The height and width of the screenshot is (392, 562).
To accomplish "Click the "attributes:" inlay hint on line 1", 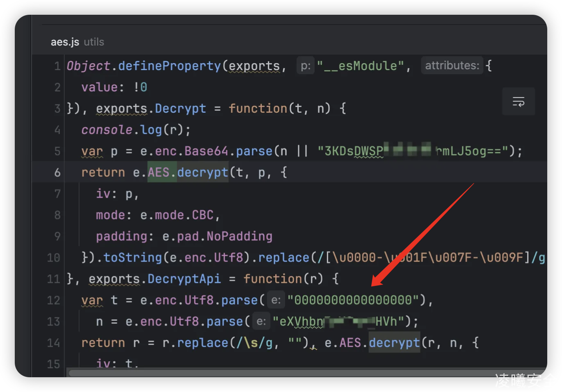I will click(x=452, y=66).
